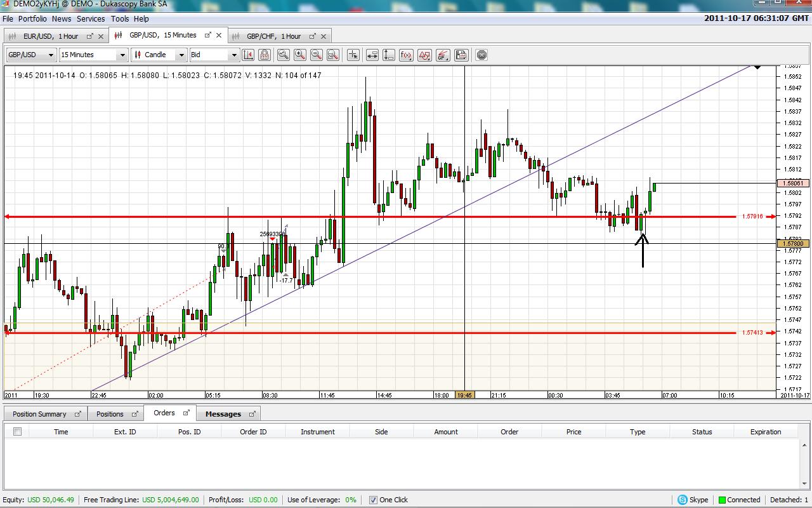Open the Bid side dropdown

[214, 55]
